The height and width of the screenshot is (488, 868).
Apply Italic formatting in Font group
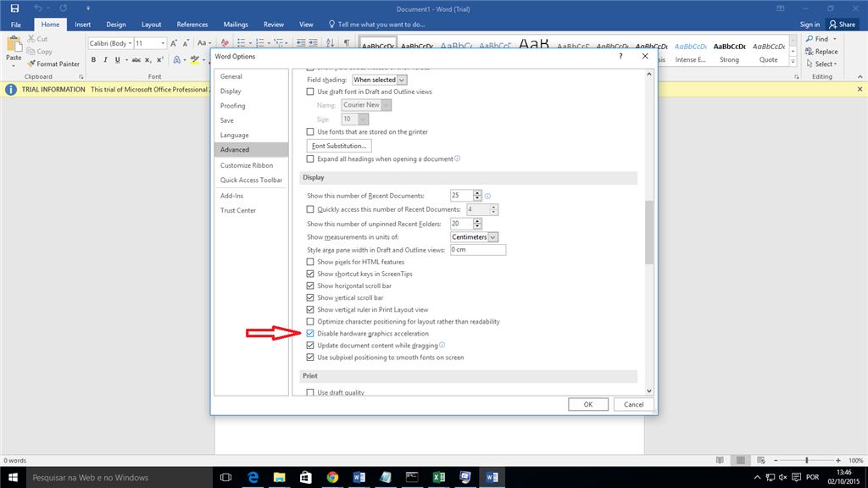pos(105,60)
